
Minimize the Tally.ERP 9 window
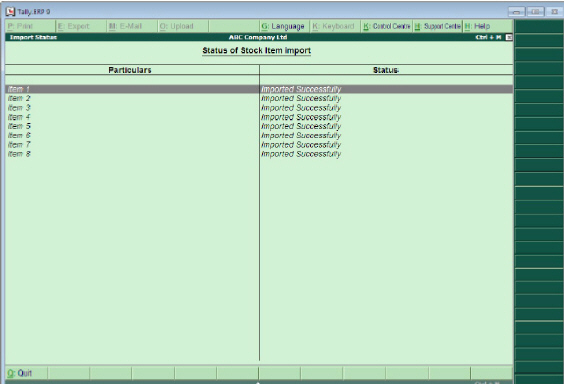(x=516, y=12)
